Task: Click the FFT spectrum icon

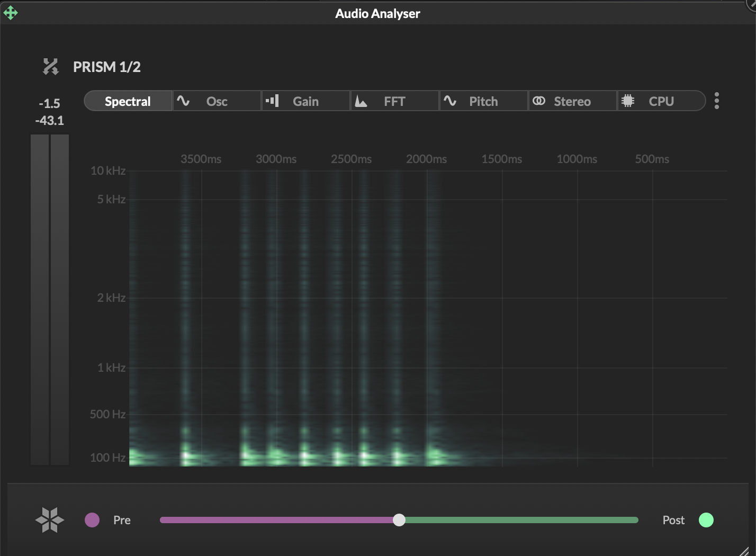Action: point(361,101)
